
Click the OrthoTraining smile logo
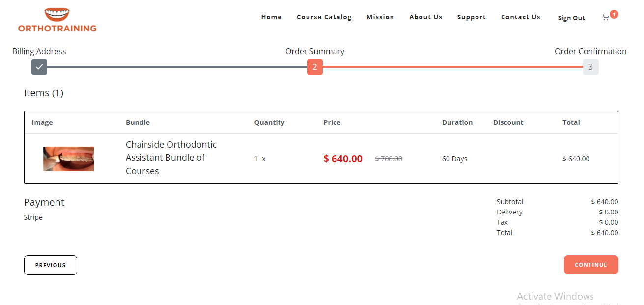click(57, 20)
